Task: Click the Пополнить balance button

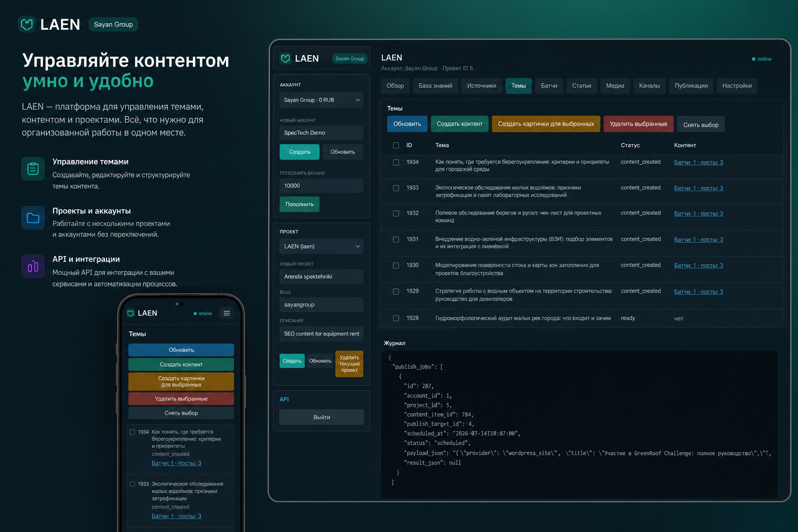Action: point(300,204)
